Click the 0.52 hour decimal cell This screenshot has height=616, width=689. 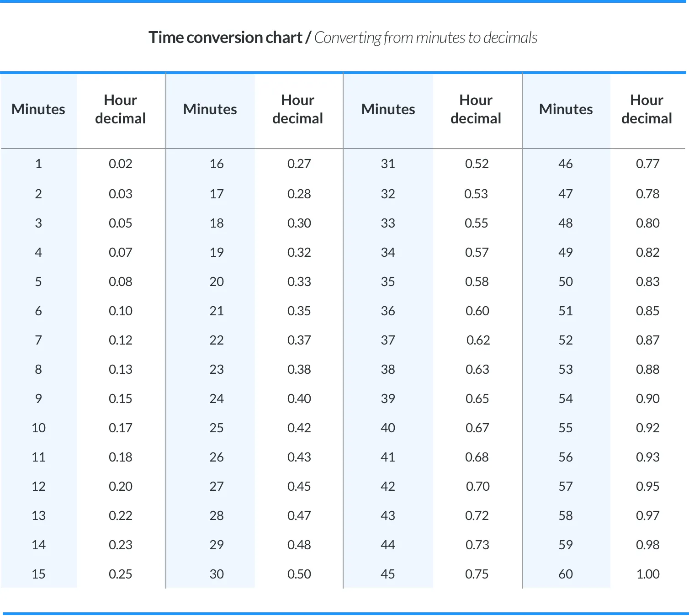point(477,164)
